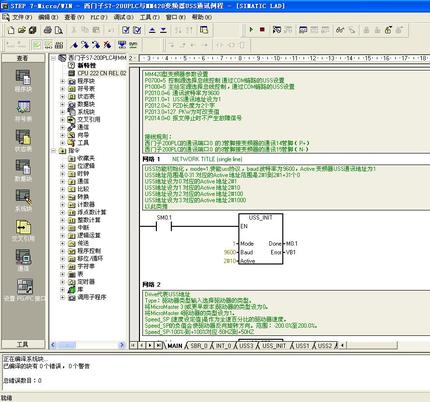Open the 文件(F) menu
430x402 pixels.
tap(22, 17)
